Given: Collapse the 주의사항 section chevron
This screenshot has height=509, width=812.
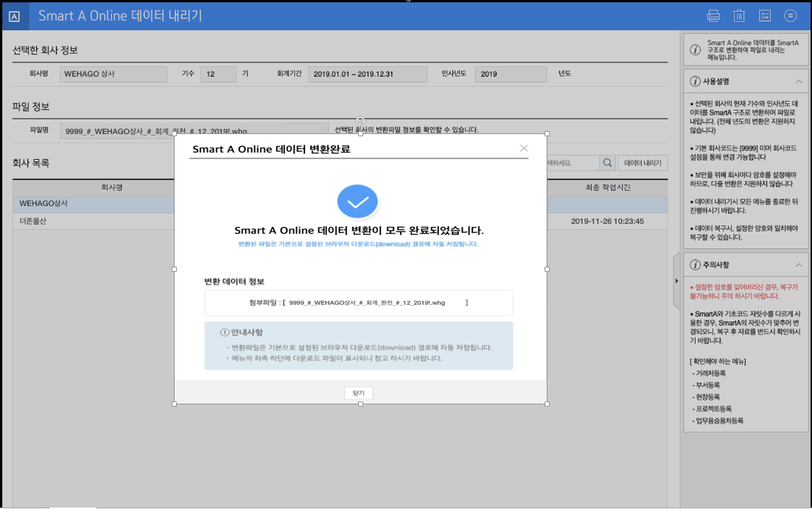Looking at the screenshot, I should (799, 264).
